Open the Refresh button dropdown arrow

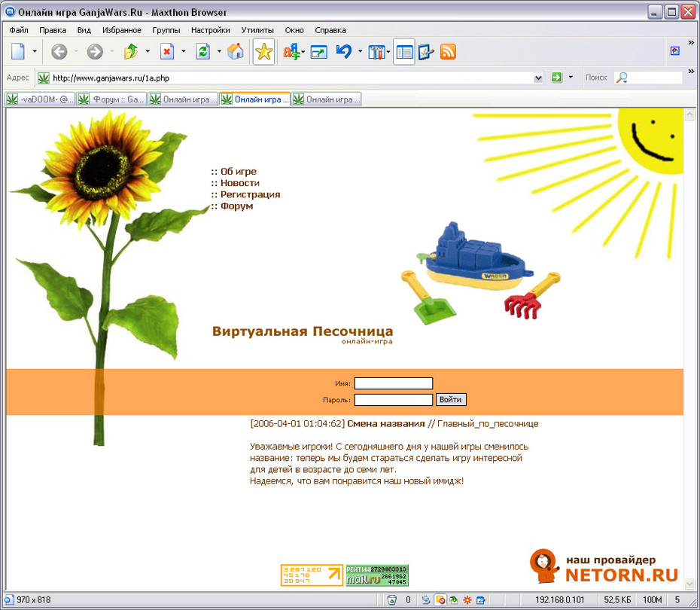click(219, 51)
